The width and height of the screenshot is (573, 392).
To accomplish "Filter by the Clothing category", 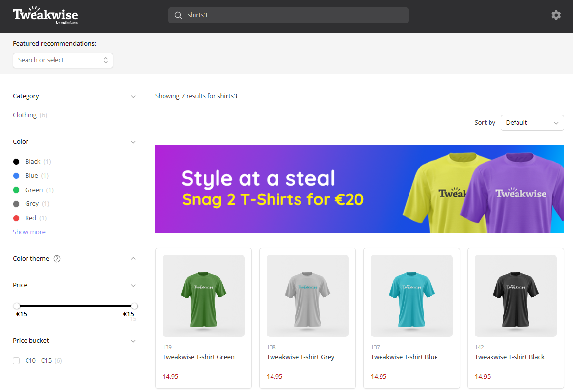I will (x=30, y=115).
